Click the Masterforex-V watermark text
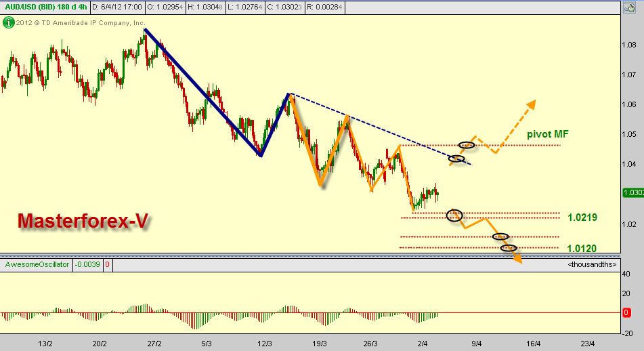The image size is (644, 351). [x=83, y=221]
